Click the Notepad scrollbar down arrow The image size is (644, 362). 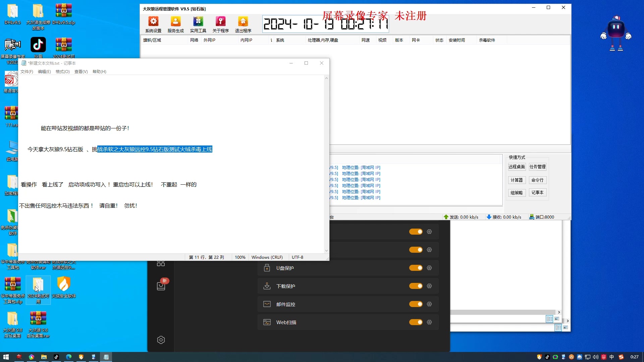point(326,251)
